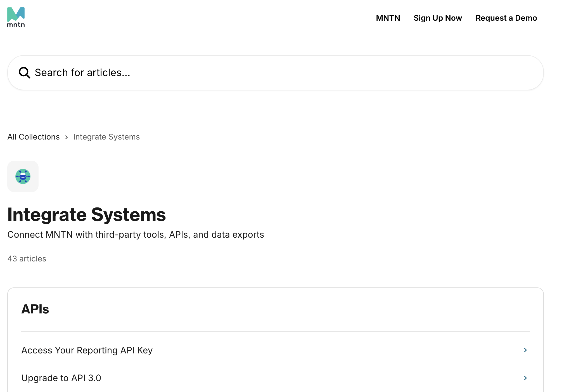
Task: Go back to All Collections breadcrumb
Action: click(34, 137)
